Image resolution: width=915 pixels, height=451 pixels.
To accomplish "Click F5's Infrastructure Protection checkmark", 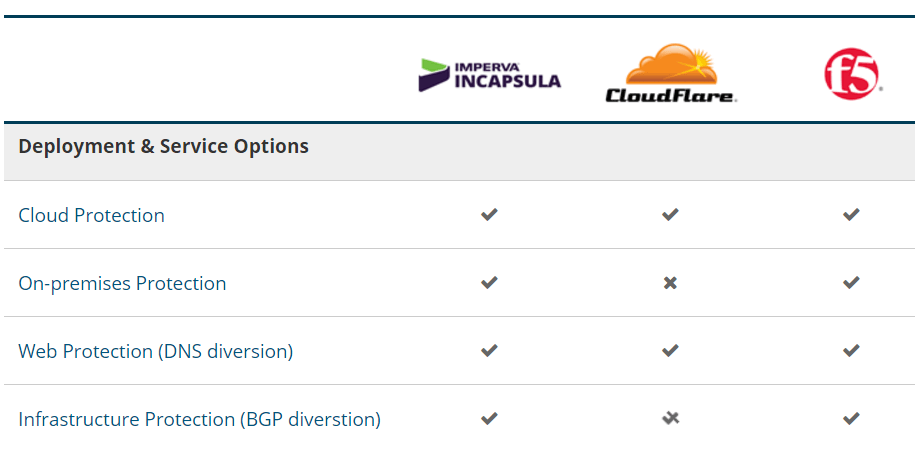I will coord(851,419).
